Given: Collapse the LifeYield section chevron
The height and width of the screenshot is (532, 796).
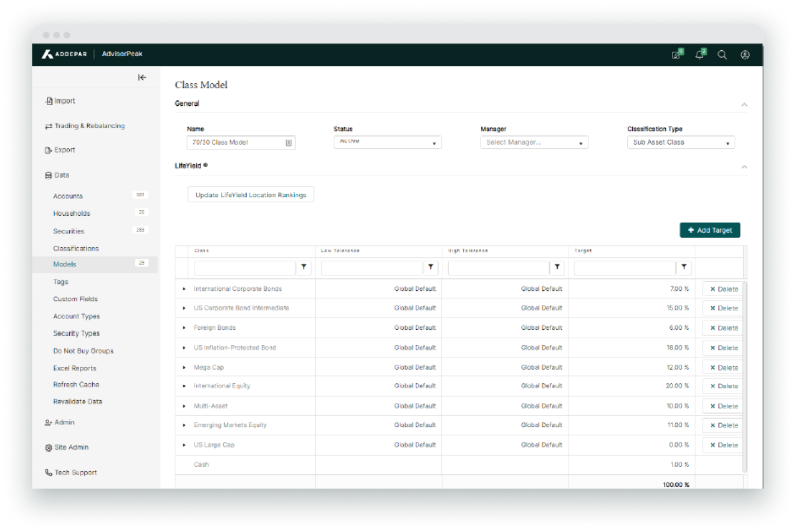Looking at the screenshot, I should point(744,167).
